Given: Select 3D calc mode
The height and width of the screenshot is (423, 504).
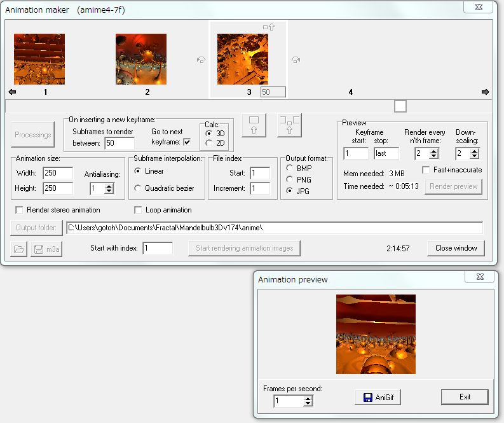Looking at the screenshot, I should [208, 133].
